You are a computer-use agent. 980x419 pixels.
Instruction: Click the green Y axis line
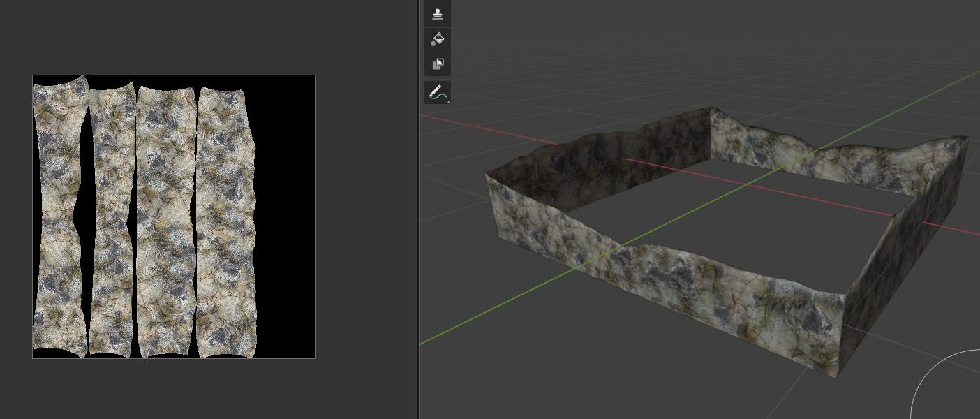(x=489, y=309)
